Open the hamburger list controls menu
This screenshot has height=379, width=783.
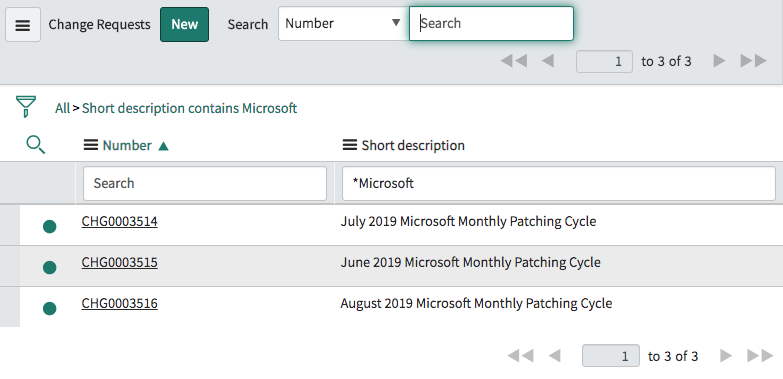(x=22, y=24)
